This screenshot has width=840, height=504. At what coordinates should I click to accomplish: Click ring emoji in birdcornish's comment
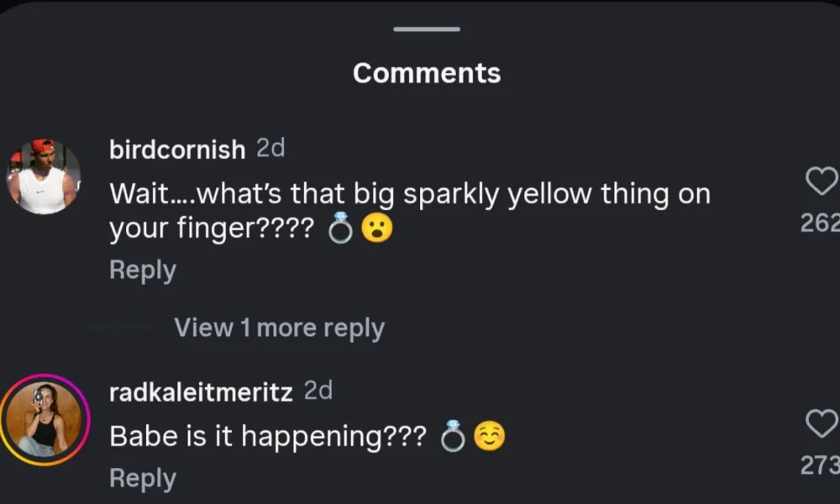coord(340,229)
